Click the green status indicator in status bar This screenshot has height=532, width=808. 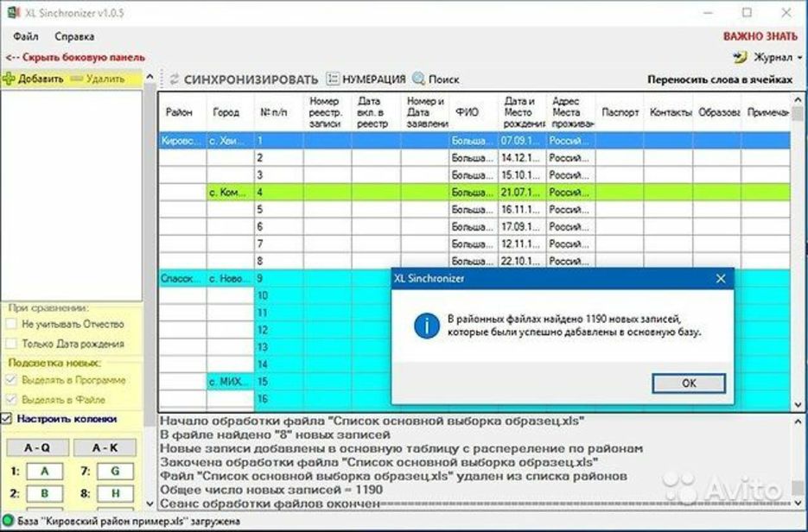8,521
